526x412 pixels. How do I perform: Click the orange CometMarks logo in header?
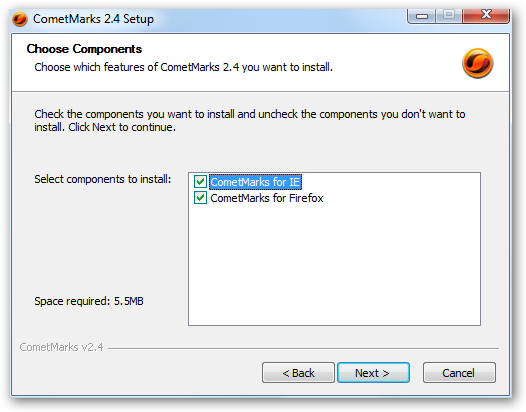pos(477,63)
